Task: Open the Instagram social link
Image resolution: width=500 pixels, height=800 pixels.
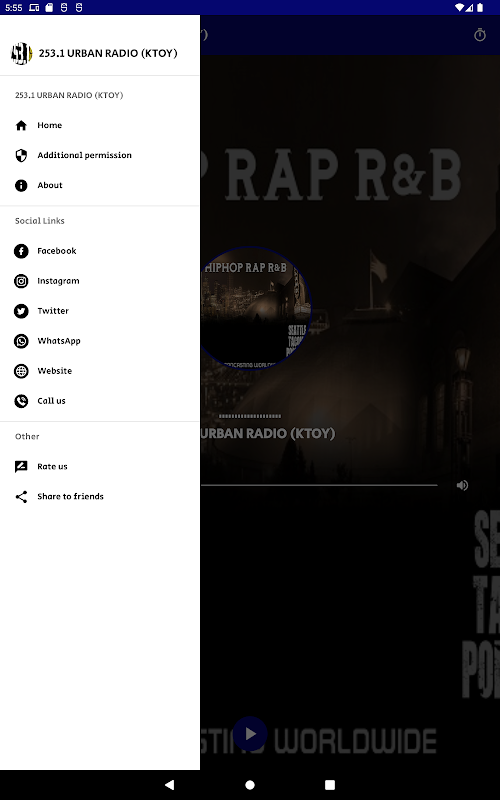Action: tap(100, 281)
